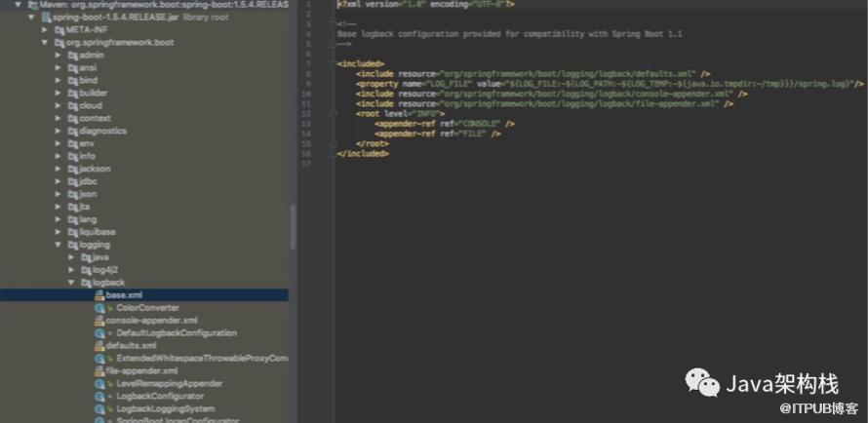Collapse the logging package node
This screenshot has height=423, width=868.
[x=59, y=245]
